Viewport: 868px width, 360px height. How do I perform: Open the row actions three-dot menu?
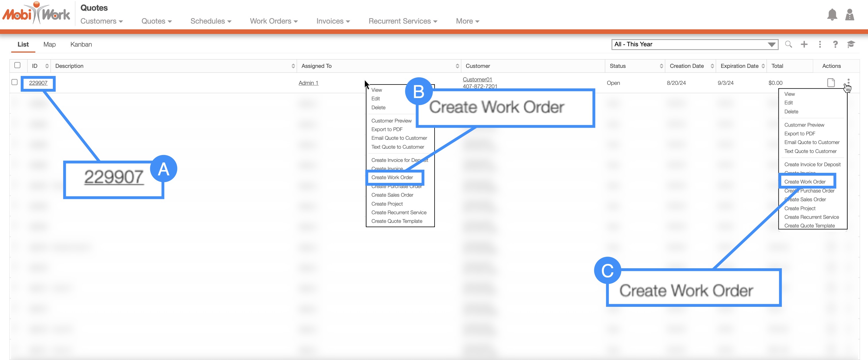point(848,82)
